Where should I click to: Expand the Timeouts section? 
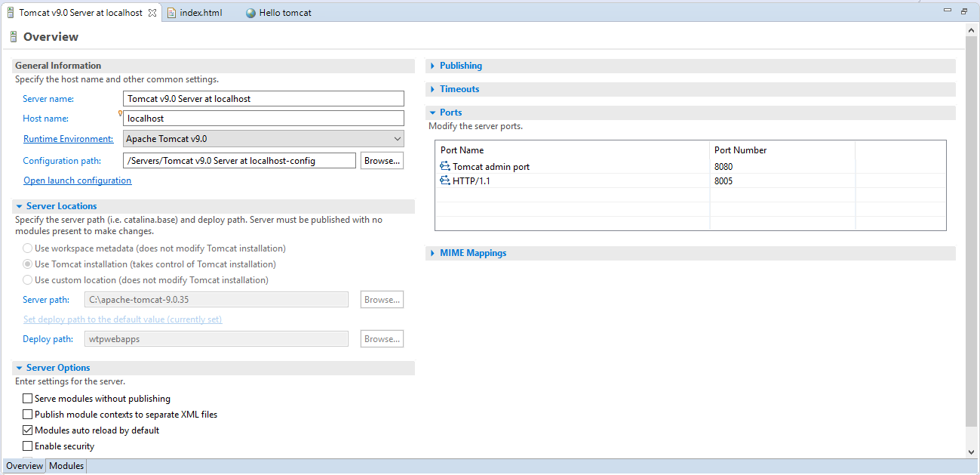(x=432, y=89)
